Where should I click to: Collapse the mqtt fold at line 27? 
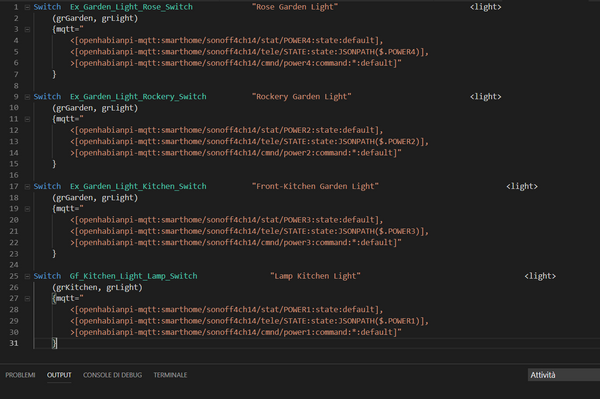pos(27,298)
